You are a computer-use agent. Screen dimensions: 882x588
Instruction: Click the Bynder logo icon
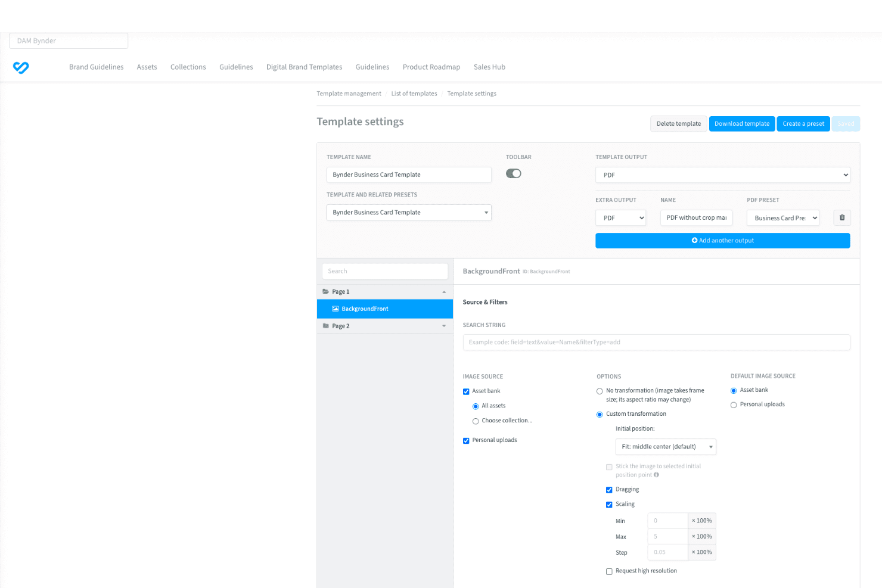point(21,67)
